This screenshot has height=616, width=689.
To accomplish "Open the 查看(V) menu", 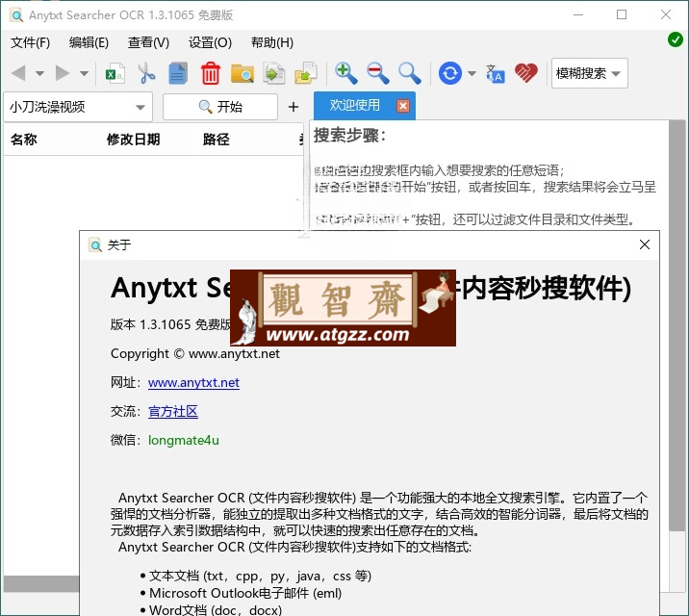I will tap(148, 42).
